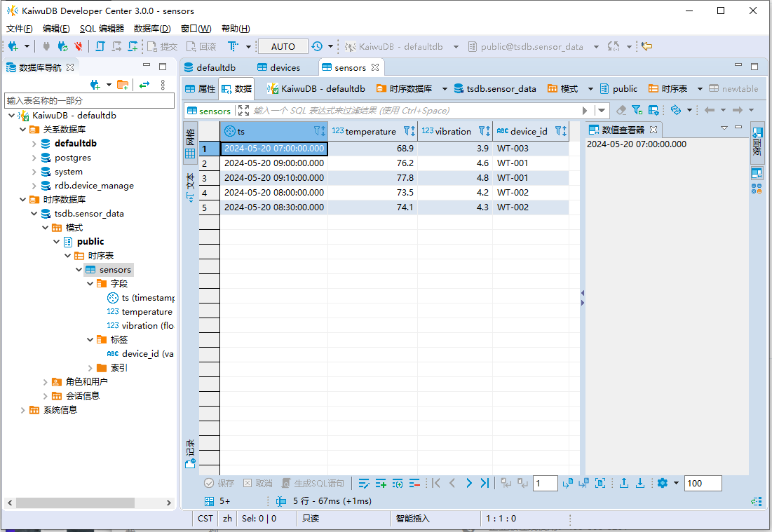The width and height of the screenshot is (772, 532).
Task: Click the public schema breadcrumb
Action: click(619, 88)
